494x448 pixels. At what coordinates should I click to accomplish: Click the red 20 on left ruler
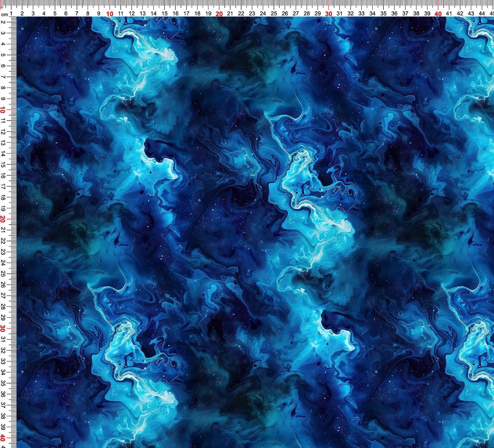pyautogui.click(x=3, y=219)
